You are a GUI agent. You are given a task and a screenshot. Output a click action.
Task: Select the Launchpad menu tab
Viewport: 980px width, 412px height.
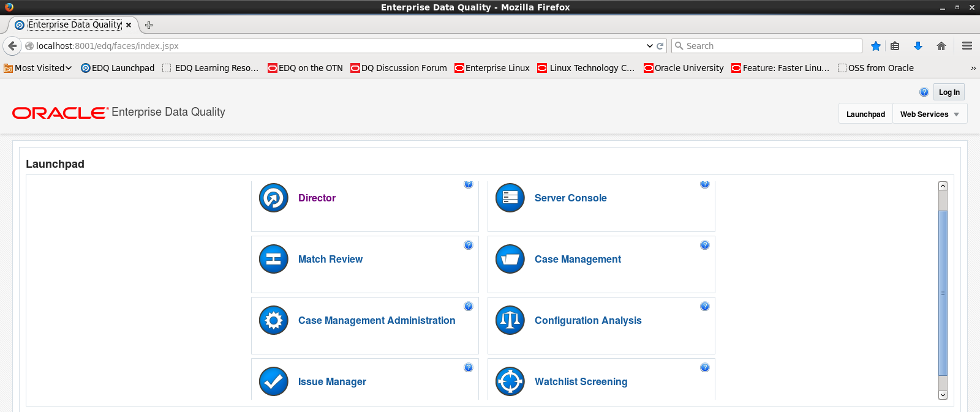point(865,114)
